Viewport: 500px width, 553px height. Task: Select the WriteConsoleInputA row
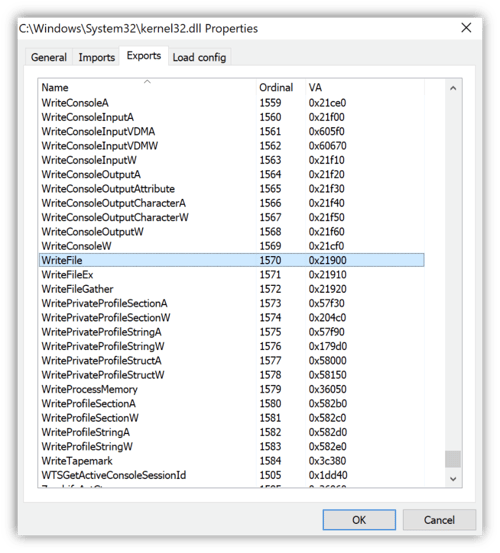[231, 117]
